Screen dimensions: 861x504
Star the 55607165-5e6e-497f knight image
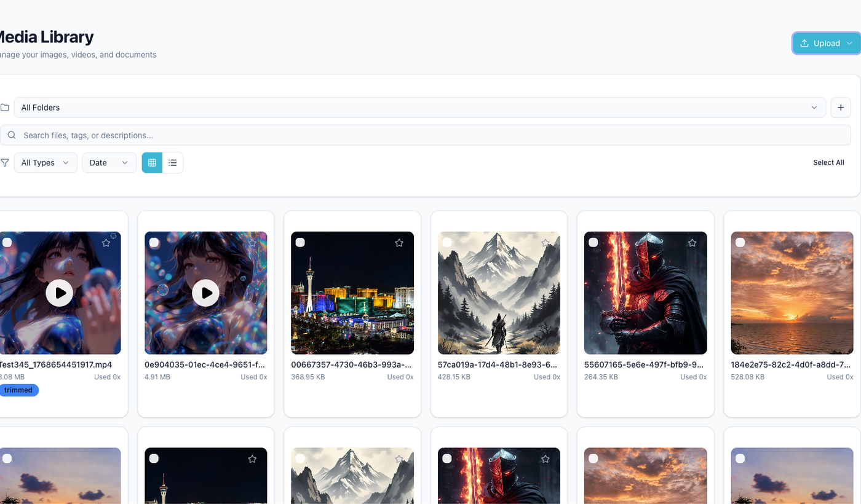(692, 243)
